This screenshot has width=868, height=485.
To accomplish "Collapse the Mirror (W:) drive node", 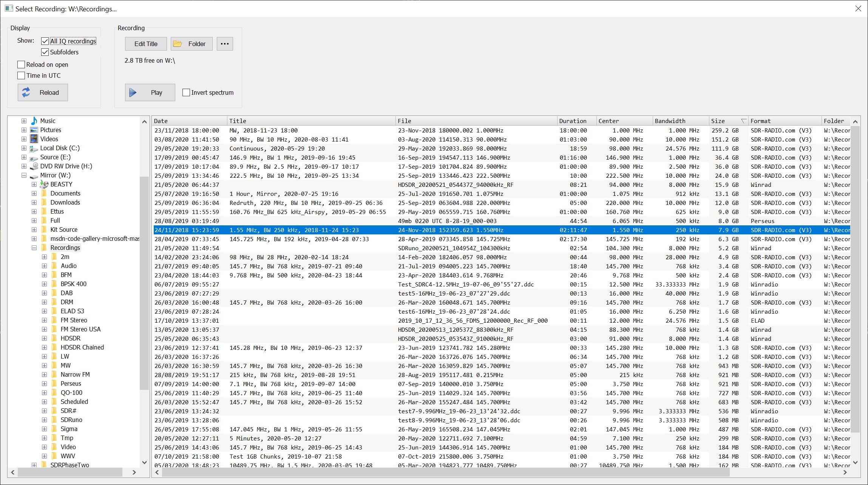I will point(24,175).
